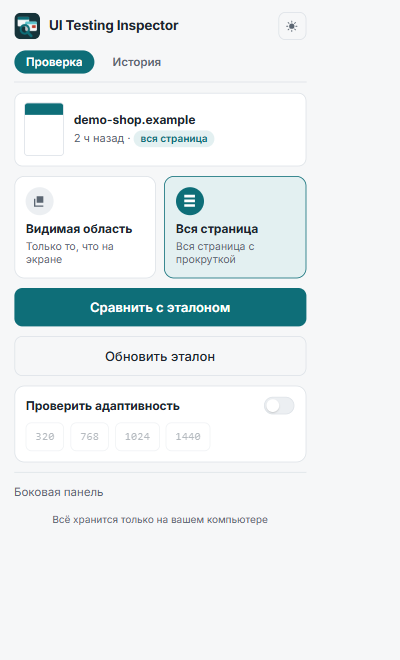
Task: Click the visible area layers icon
Action: click(40, 201)
